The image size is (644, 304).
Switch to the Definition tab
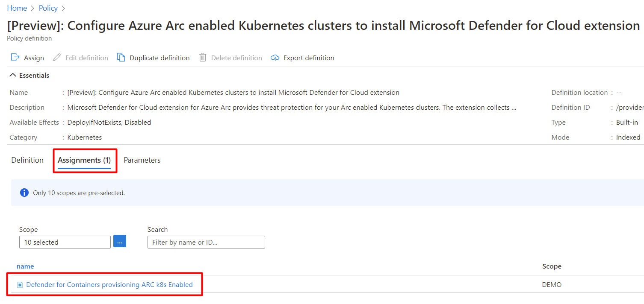pyautogui.click(x=27, y=160)
